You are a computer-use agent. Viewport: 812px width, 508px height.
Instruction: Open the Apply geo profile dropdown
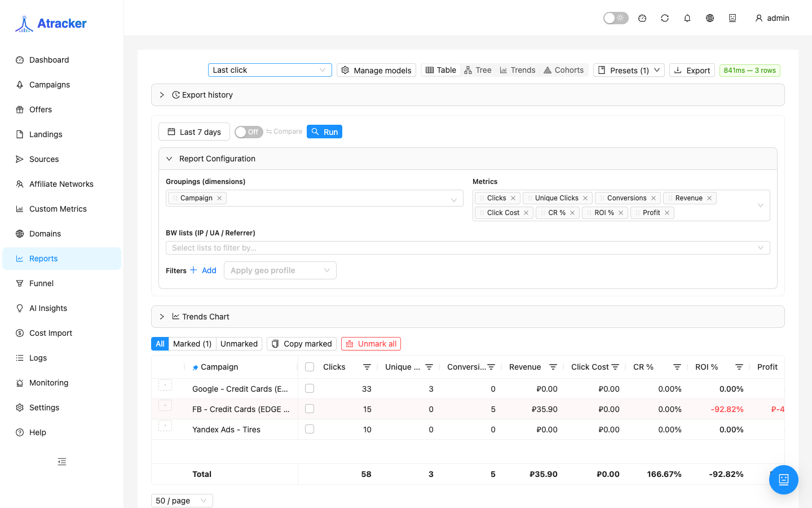click(x=280, y=270)
